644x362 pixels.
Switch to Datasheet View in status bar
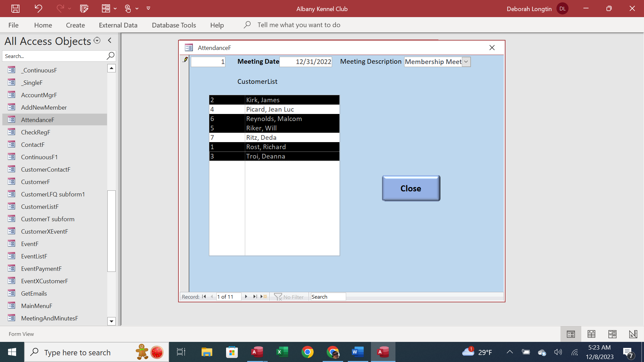tap(591, 334)
